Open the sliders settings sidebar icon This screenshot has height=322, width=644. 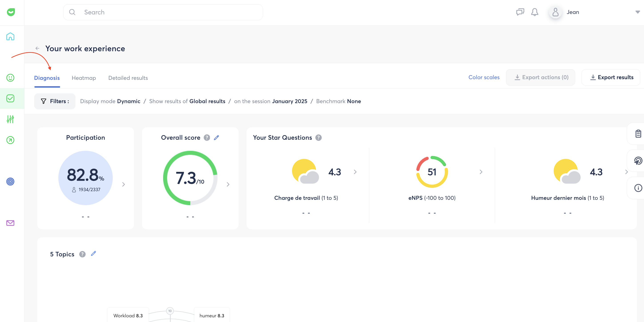10,119
